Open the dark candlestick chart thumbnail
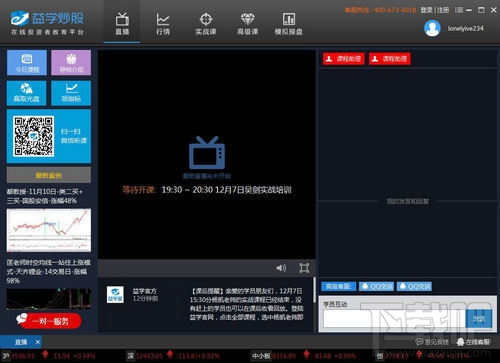 coord(49,299)
